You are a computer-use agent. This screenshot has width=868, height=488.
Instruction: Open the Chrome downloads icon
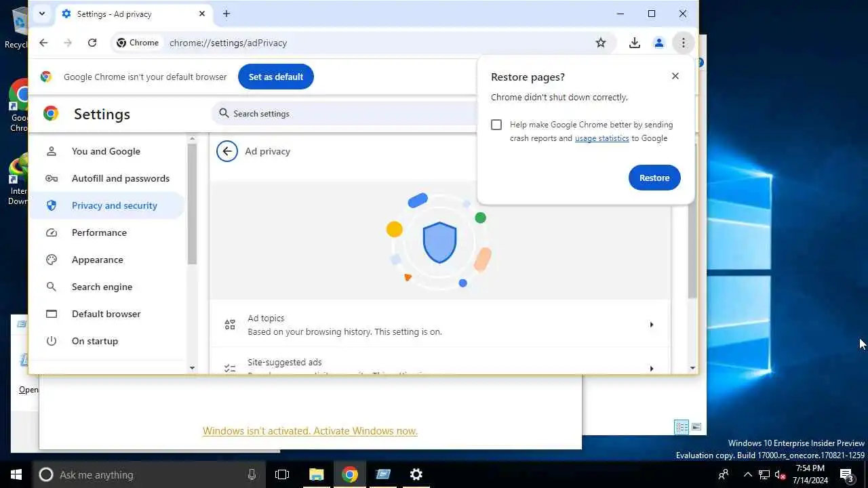pyautogui.click(x=635, y=43)
